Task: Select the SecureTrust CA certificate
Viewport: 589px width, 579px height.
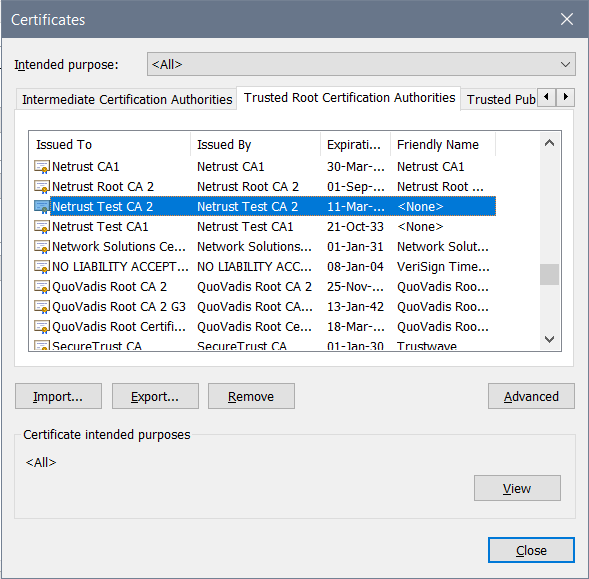Action: click(x=264, y=345)
